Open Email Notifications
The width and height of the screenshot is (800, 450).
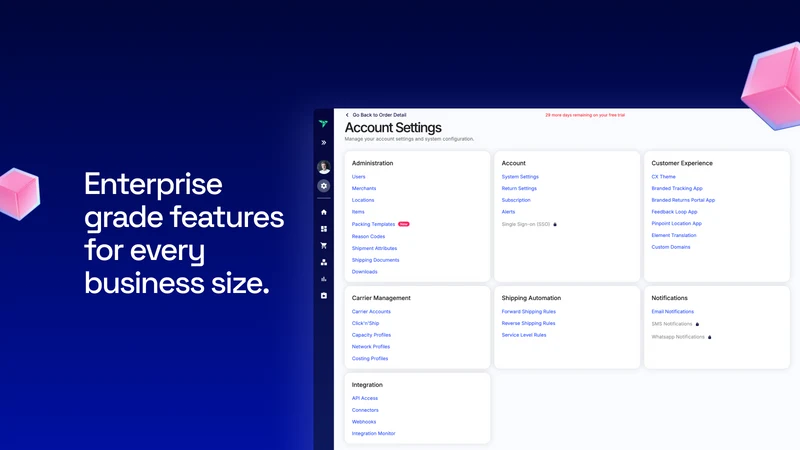[672, 311]
